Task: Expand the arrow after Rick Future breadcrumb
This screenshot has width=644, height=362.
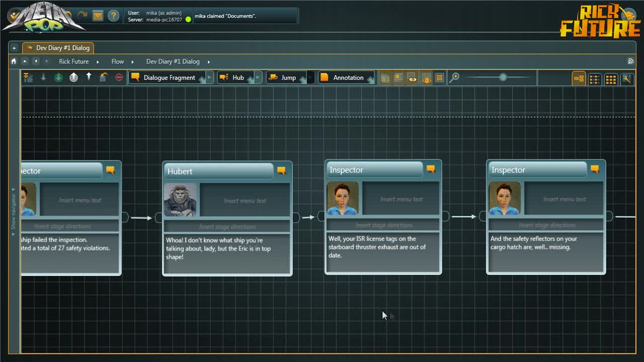Action: coord(98,61)
